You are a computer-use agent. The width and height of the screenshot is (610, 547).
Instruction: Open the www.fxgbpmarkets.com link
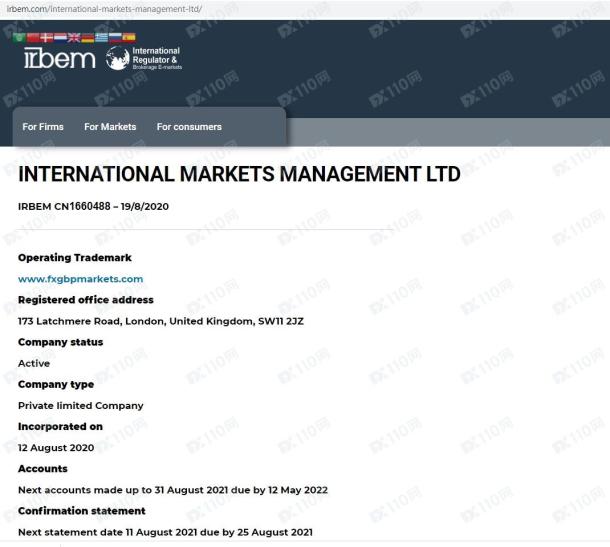pyautogui.click(x=81, y=279)
